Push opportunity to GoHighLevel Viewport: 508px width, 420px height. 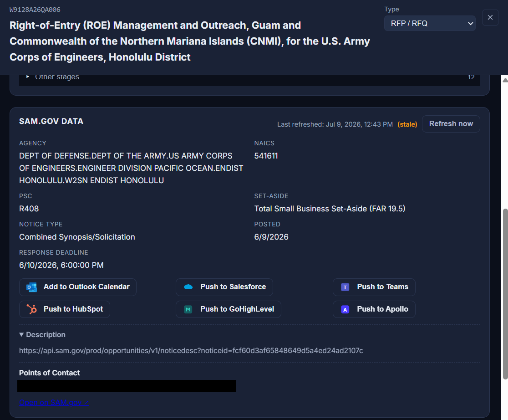point(229,309)
